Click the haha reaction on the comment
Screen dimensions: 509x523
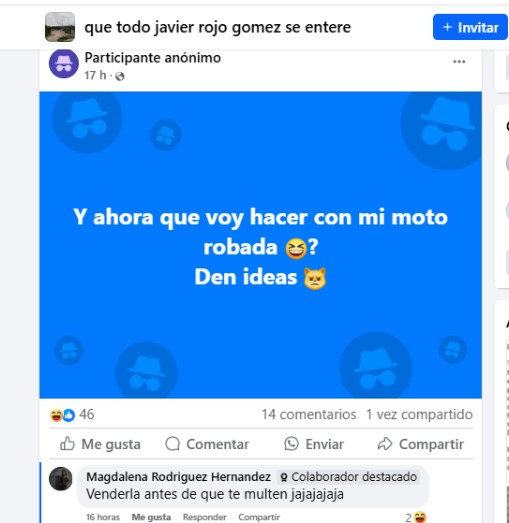[420, 517]
